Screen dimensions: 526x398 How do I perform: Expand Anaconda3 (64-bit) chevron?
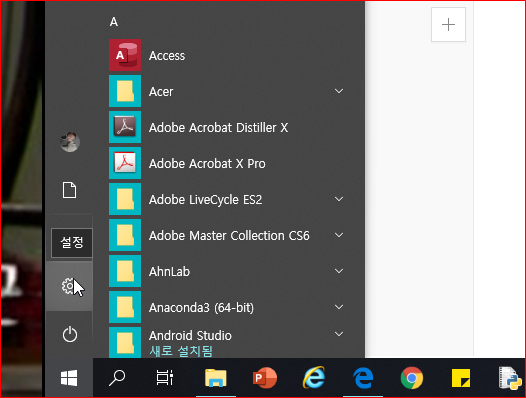pos(339,307)
